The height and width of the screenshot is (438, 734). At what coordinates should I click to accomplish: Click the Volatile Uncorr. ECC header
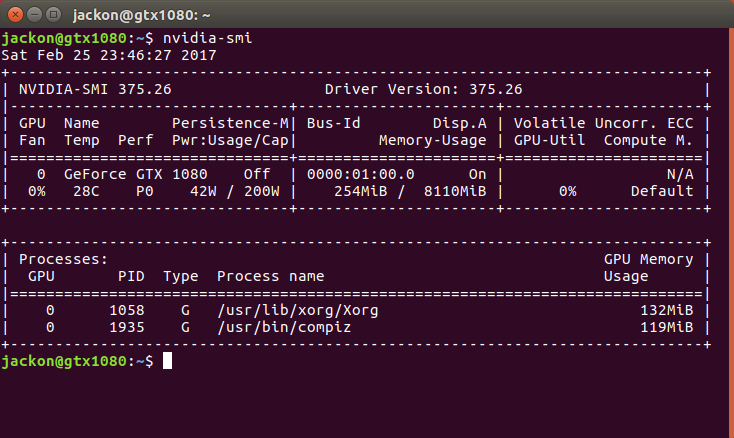tap(603, 124)
